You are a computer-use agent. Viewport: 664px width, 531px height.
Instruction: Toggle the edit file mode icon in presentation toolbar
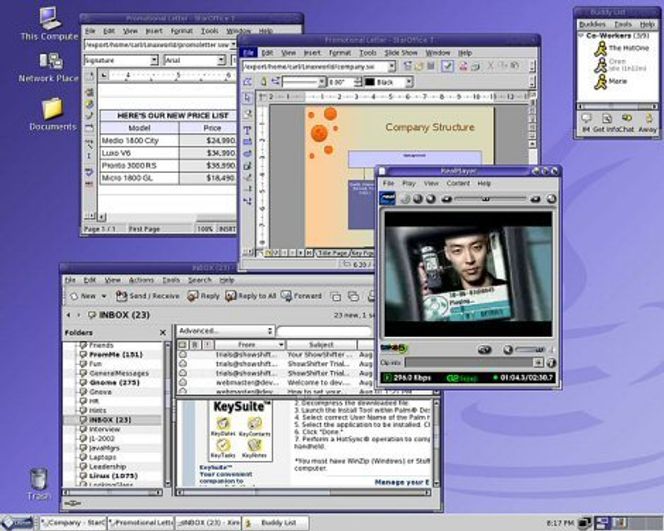448,66
